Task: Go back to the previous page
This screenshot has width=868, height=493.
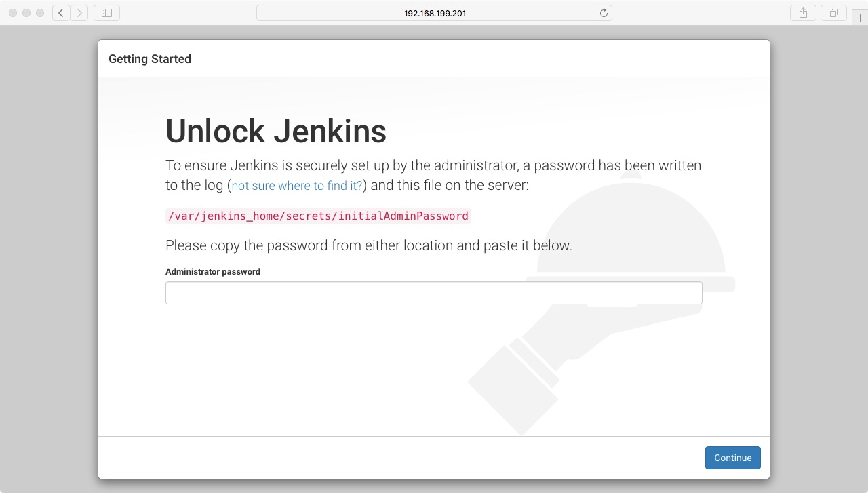Action: tap(61, 13)
